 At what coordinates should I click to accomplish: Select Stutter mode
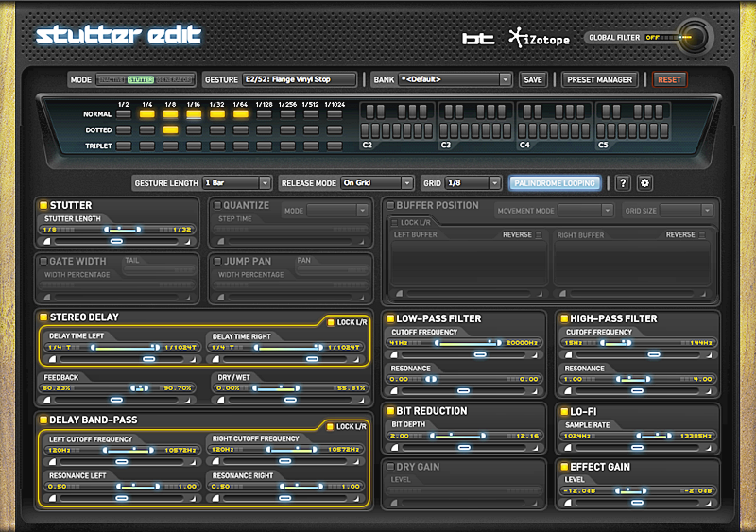pos(140,79)
